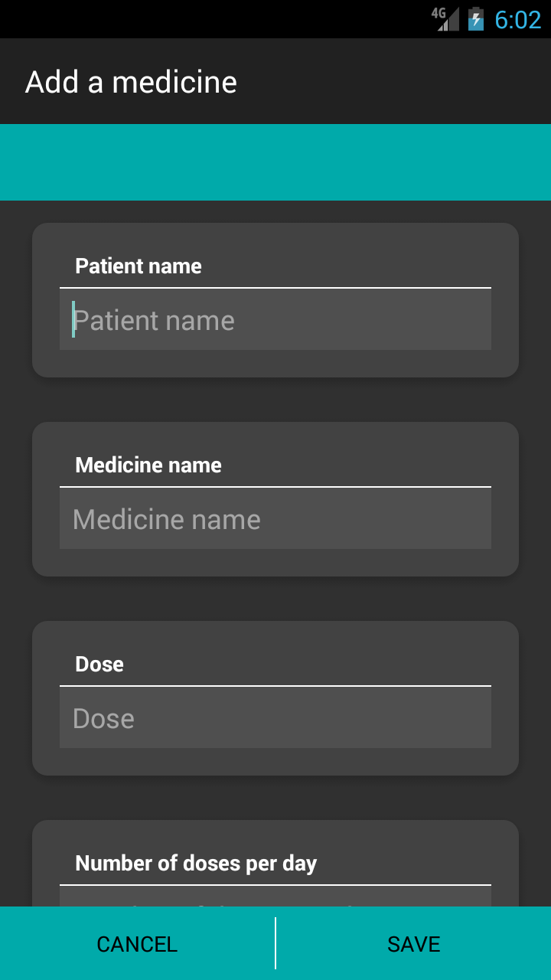
Task: Tap the partially hidden doses per day field
Action: [x=275, y=897]
